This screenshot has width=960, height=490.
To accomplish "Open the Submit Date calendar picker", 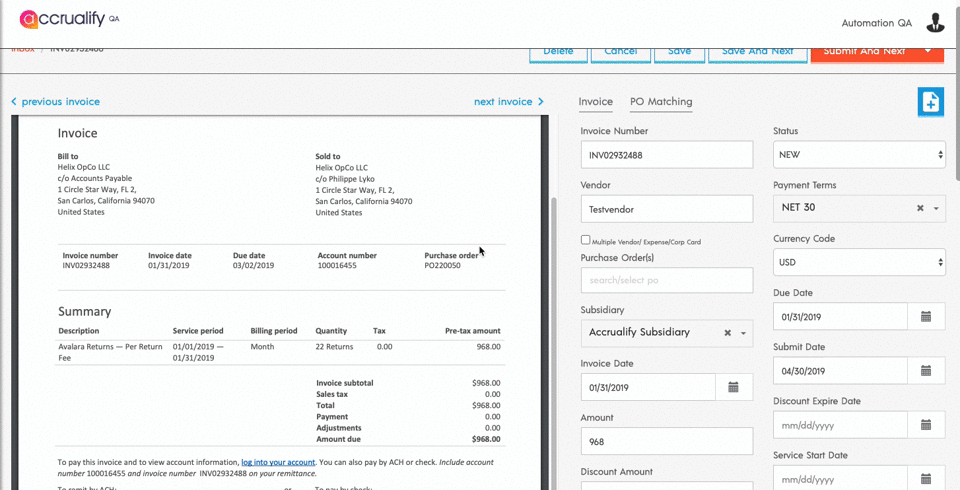I will click(926, 371).
